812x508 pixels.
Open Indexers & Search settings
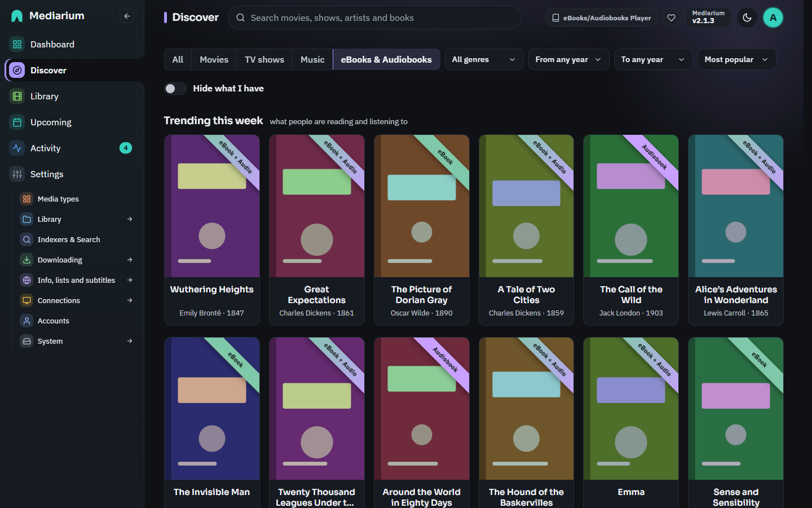tap(77, 239)
